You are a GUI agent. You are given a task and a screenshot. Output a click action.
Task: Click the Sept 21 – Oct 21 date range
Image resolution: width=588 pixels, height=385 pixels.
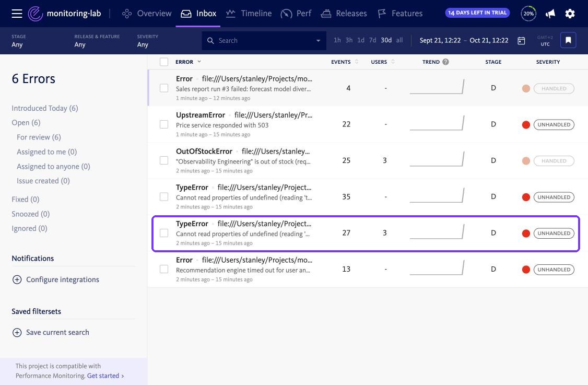(x=464, y=41)
